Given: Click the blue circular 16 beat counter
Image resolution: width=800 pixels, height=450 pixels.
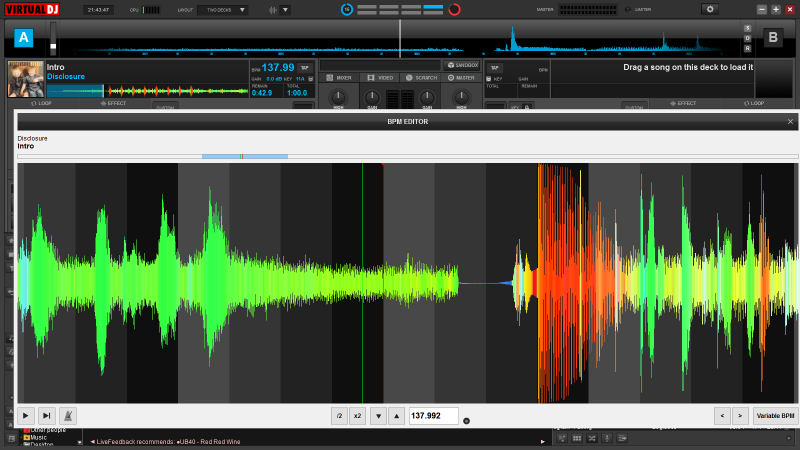Looking at the screenshot, I should (346, 9).
